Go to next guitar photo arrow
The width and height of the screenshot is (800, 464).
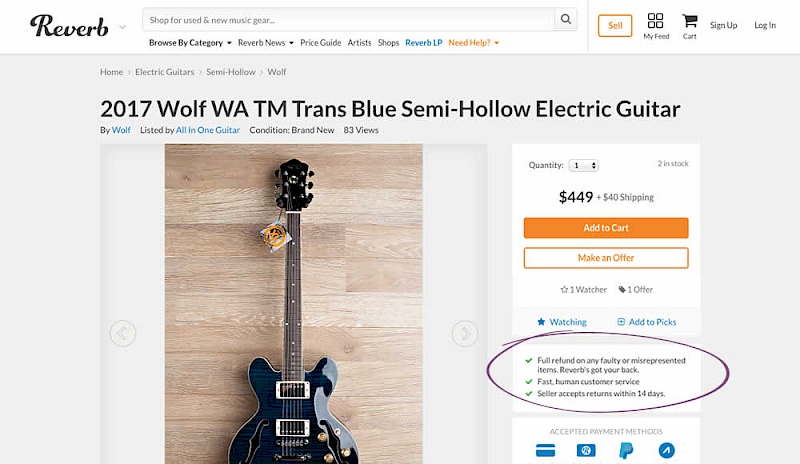click(464, 333)
